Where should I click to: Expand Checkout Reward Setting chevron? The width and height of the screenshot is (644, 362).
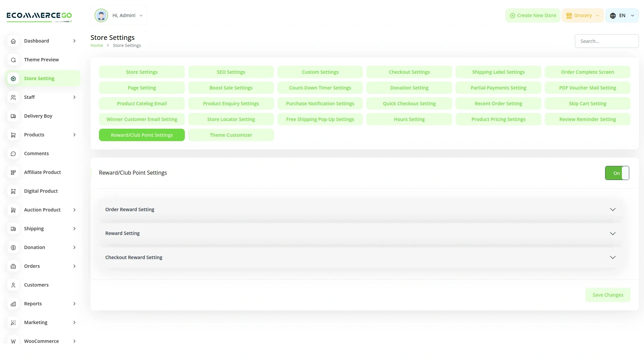click(x=612, y=257)
